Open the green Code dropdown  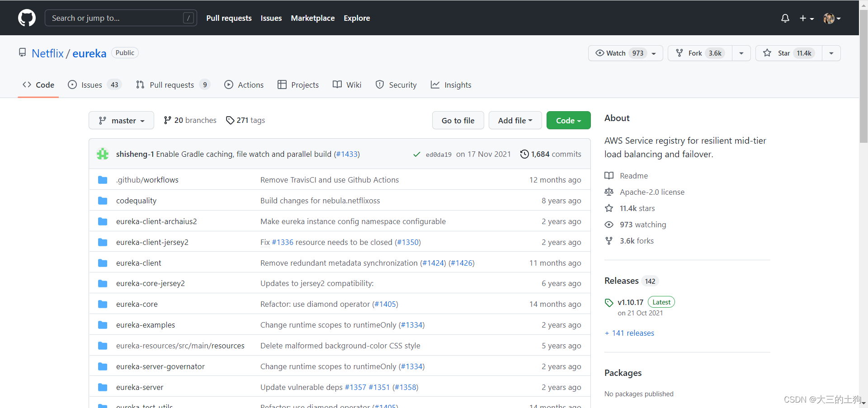click(x=568, y=120)
